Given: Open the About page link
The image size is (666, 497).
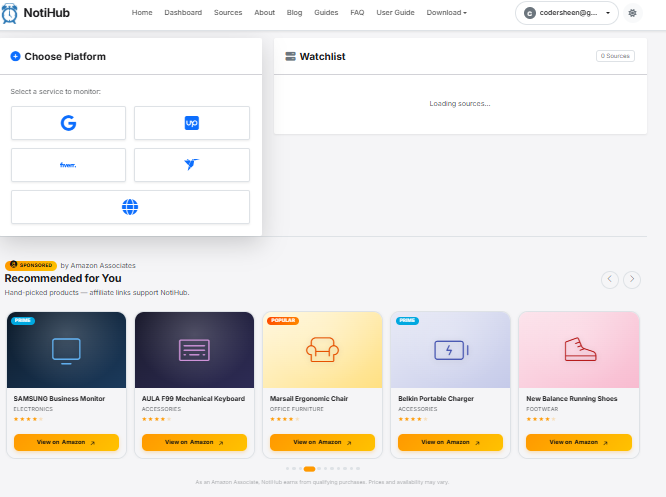Looking at the screenshot, I should click(264, 13).
